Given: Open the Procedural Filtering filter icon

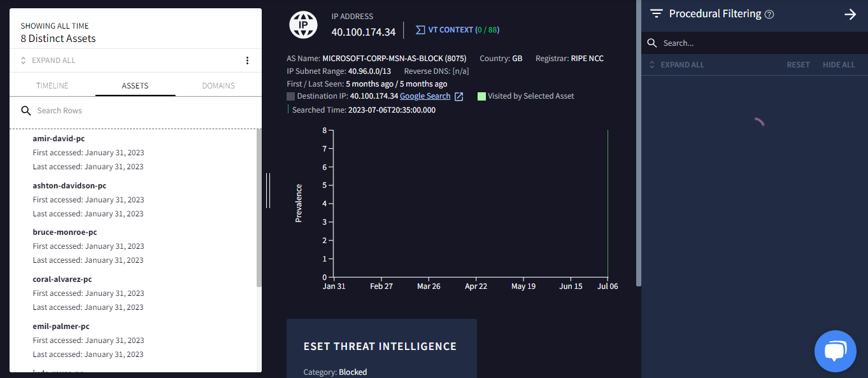Looking at the screenshot, I should tap(656, 13).
